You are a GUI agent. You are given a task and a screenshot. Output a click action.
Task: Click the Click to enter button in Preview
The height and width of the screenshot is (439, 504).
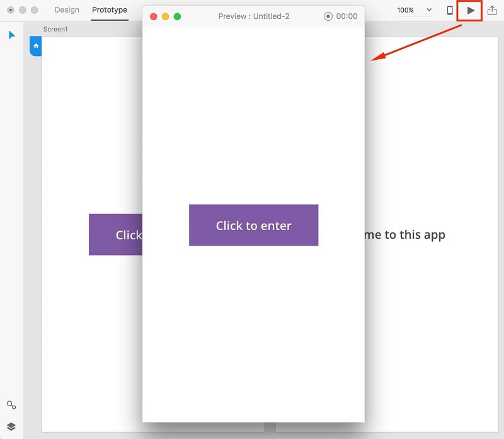pyautogui.click(x=254, y=225)
